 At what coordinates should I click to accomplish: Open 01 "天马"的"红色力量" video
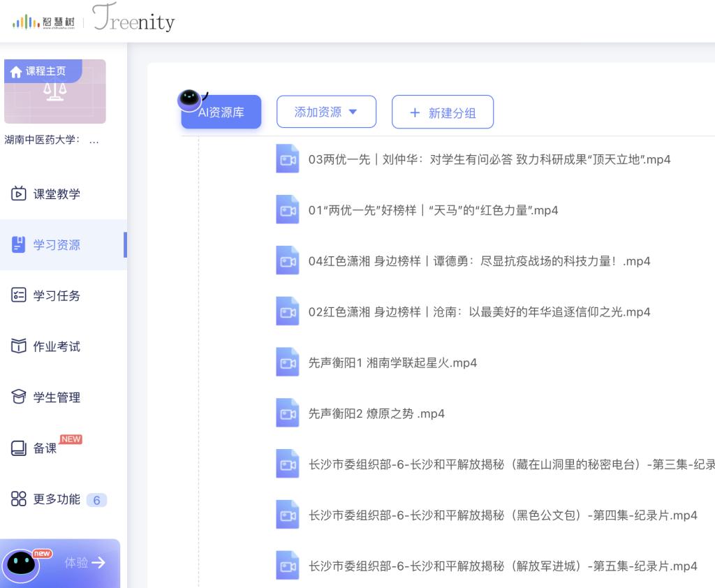tap(433, 210)
